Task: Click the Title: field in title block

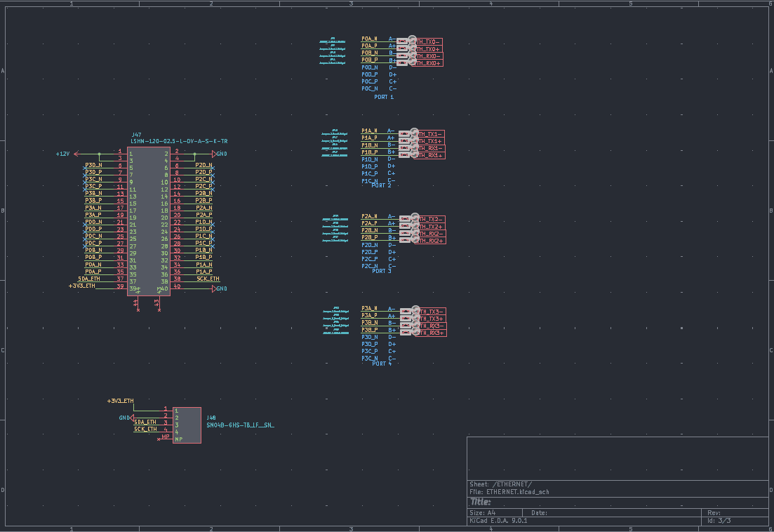Action: pos(480,502)
